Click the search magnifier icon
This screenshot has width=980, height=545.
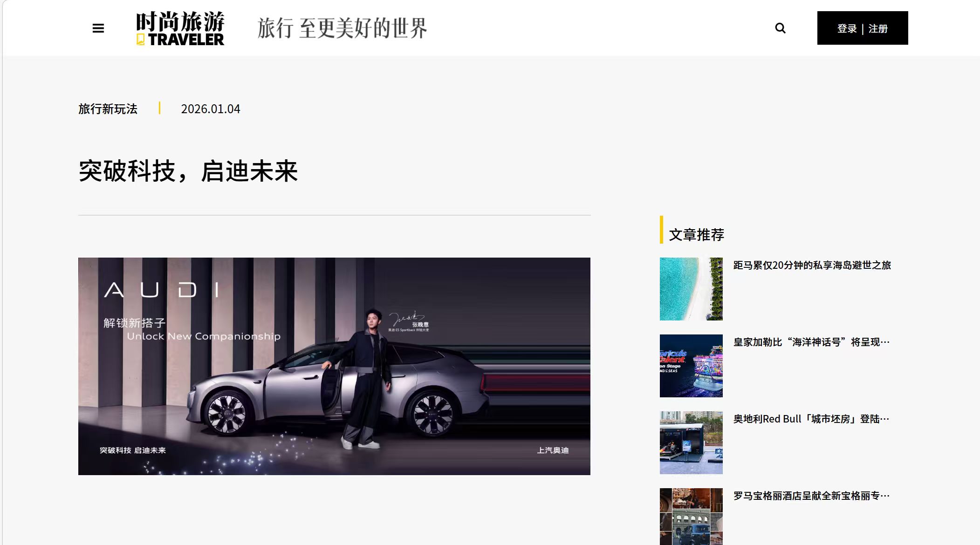780,28
